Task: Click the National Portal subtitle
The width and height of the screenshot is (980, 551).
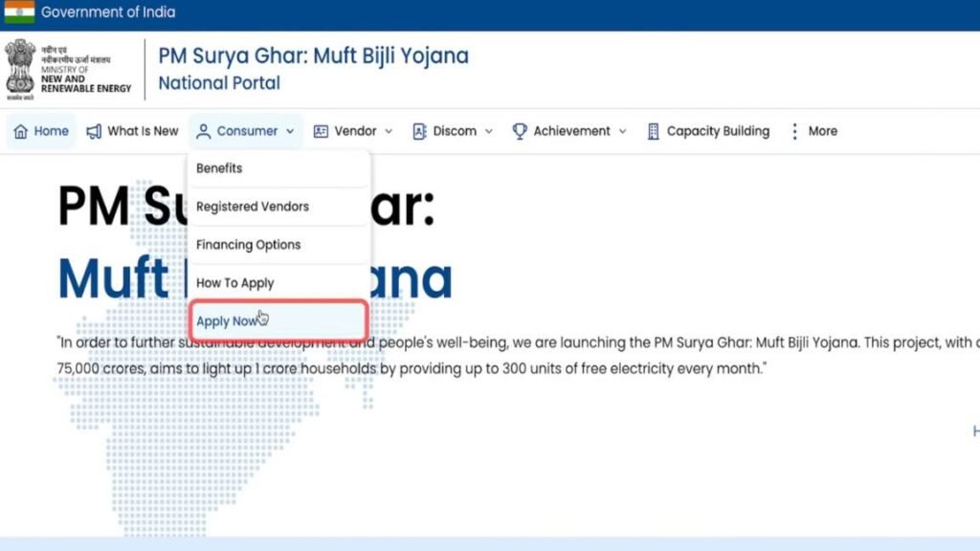Action: pyautogui.click(x=219, y=83)
